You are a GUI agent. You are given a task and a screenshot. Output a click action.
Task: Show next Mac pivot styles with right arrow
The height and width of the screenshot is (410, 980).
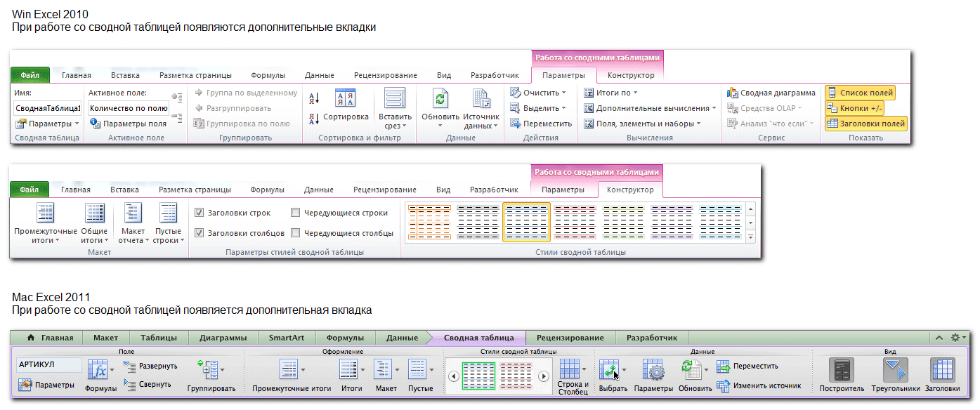[543, 376]
